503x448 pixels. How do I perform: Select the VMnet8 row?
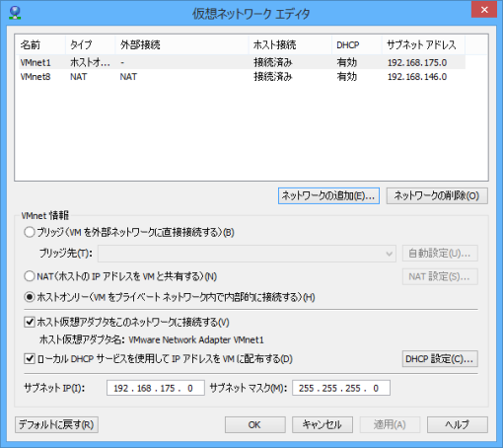(x=241, y=77)
